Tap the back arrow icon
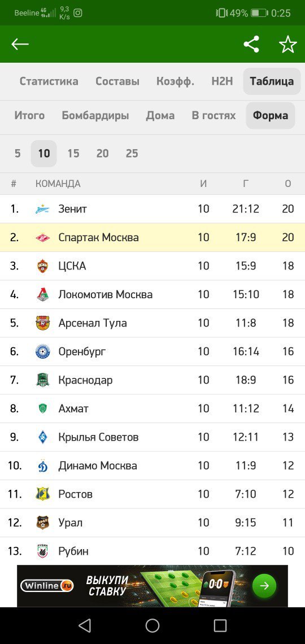305x644 pixels. [x=20, y=44]
